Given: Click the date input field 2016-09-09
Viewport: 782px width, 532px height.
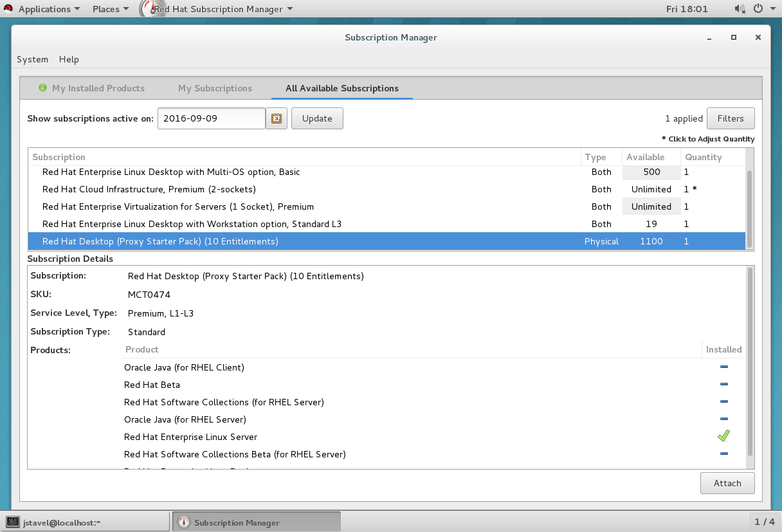Looking at the screenshot, I should [212, 118].
